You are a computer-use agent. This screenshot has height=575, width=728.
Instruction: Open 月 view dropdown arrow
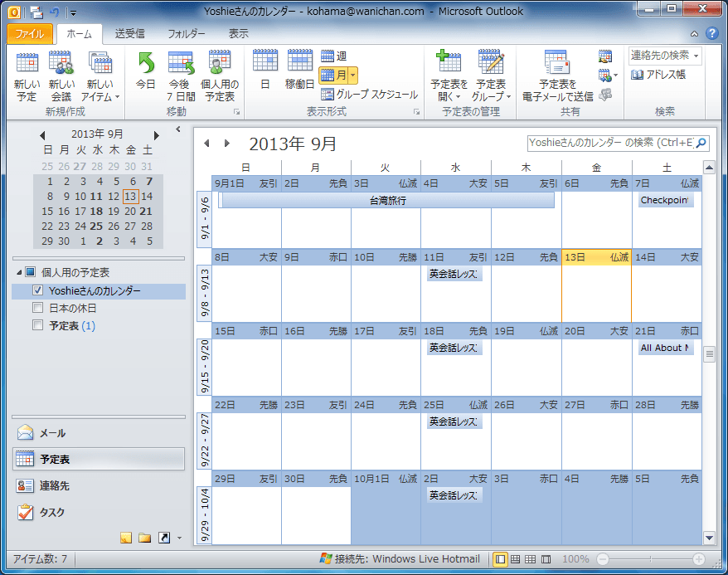pos(353,75)
